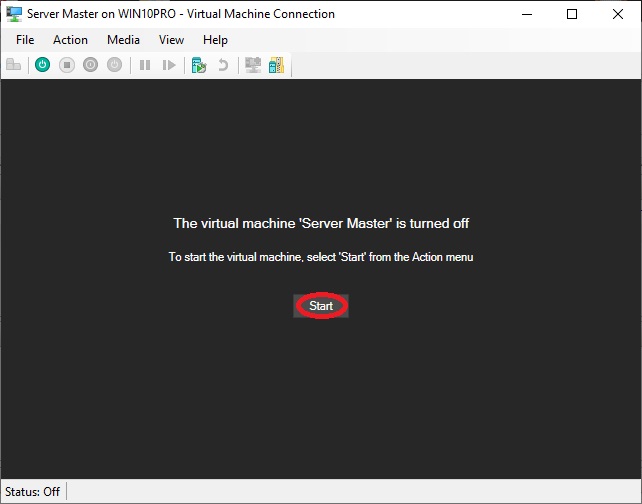642x504 pixels.
Task: Click the 'select Start from the Action menu' hint
Action: [321, 257]
